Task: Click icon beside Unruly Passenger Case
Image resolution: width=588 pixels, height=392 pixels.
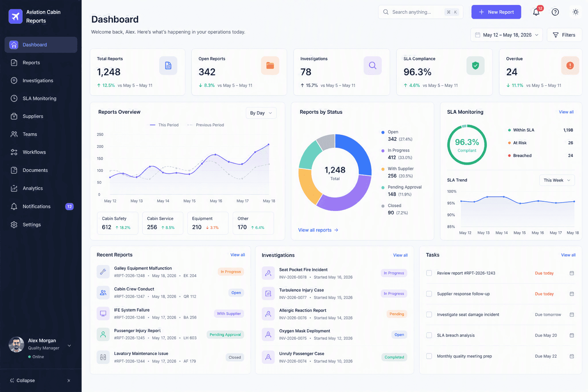Action: pos(268,357)
